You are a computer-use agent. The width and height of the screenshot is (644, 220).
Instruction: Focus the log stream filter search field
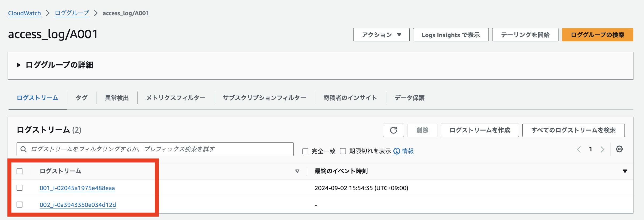coord(155,149)
